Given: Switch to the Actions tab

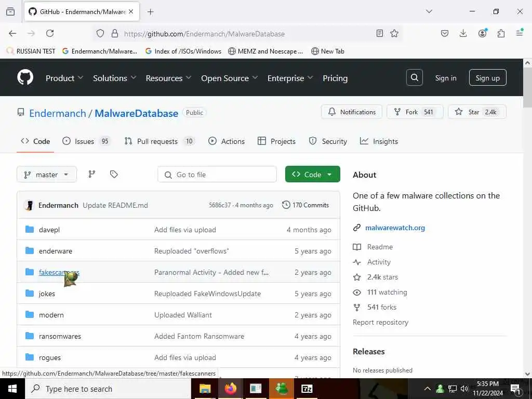Looking at the screenshot, I should pyautogui.click(x=227, y=141).
